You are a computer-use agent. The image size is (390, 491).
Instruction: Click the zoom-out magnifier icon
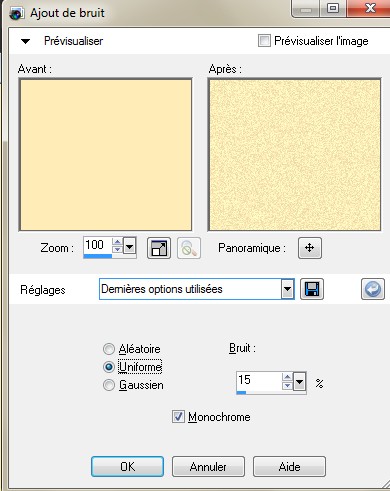189,248
